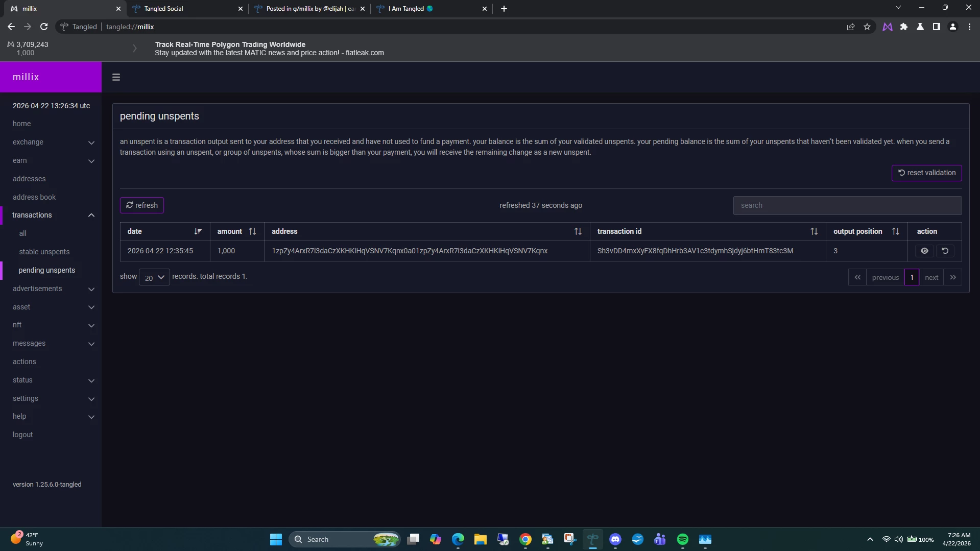Open stable unspents in the sidebar
The image size is (980, 551).
tap(44, 252)
